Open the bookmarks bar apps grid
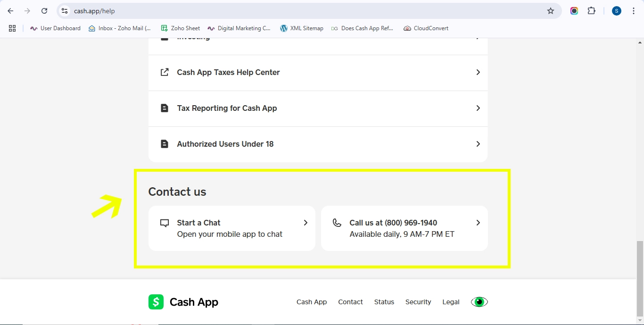Viewport: 644px width, 325px height. [12, 28]
